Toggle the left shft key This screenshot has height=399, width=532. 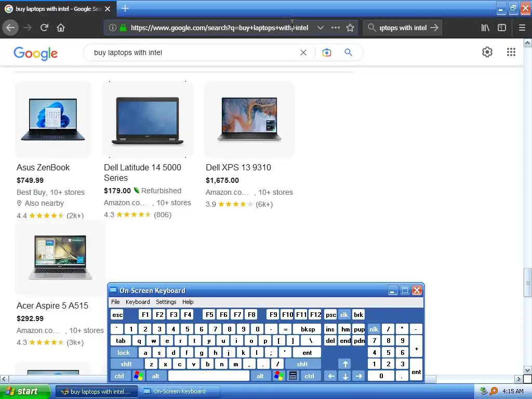click(126, 364)
